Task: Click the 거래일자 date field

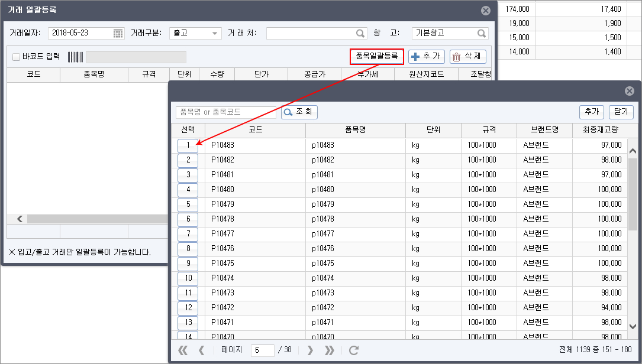Action: (x=86, y=33)
